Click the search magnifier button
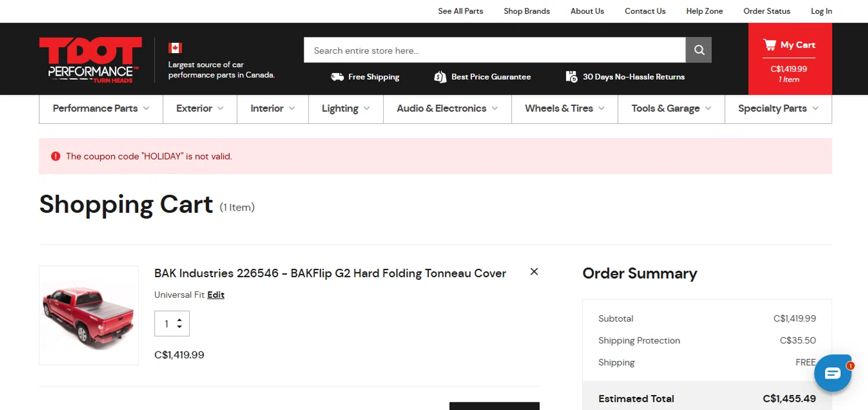 coord(698,50)
